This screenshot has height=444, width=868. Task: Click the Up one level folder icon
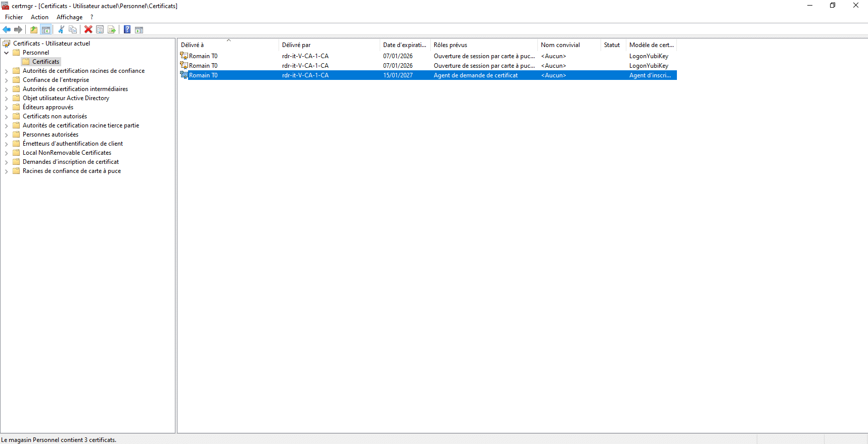click(34, 30)
